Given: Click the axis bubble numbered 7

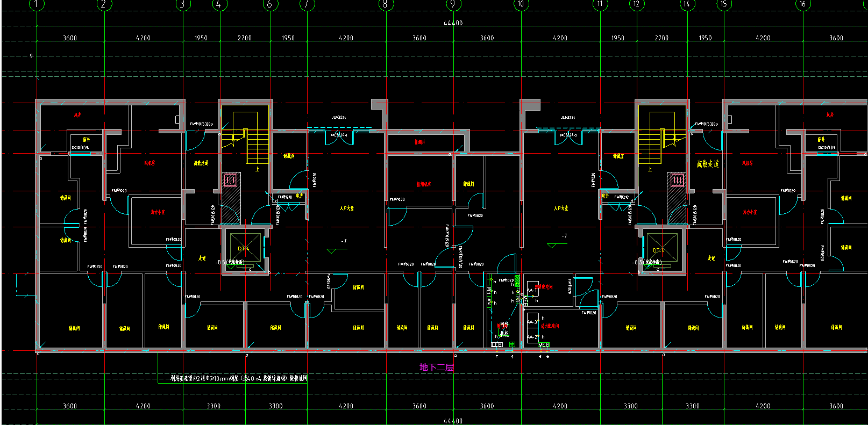Looking at the screenshot, I should pyautogui.click(x=307, y=4).
